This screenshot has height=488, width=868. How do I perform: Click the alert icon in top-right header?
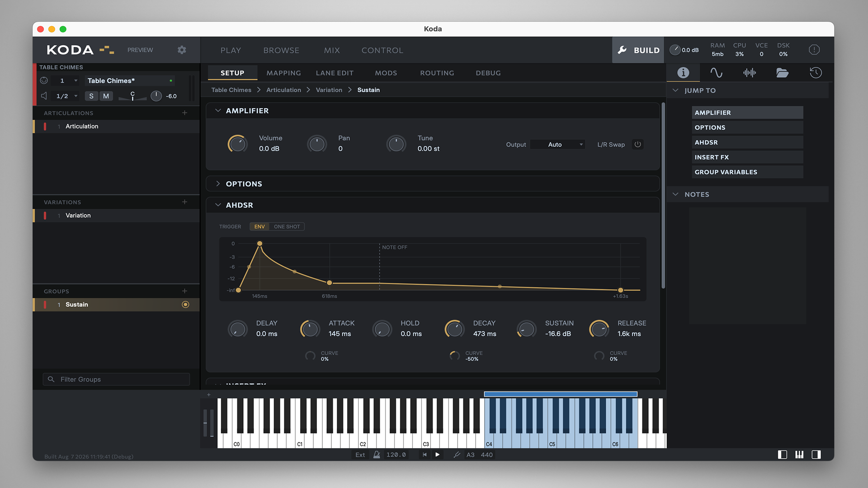point(814,50)
